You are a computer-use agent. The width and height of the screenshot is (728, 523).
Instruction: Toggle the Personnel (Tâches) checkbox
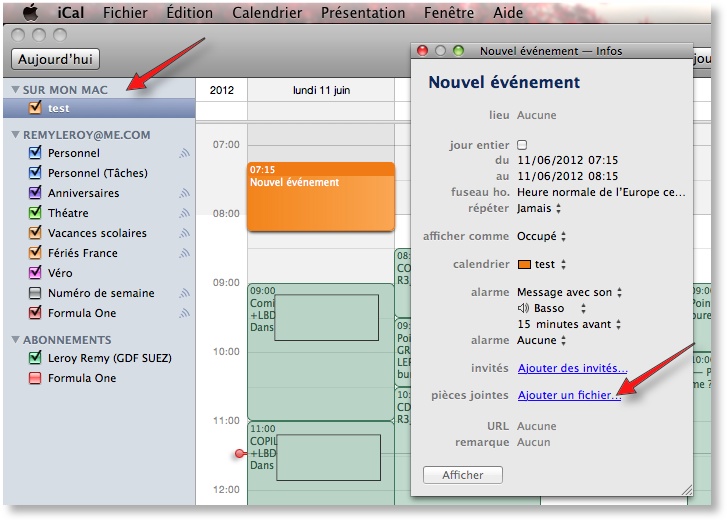(35, 172)
